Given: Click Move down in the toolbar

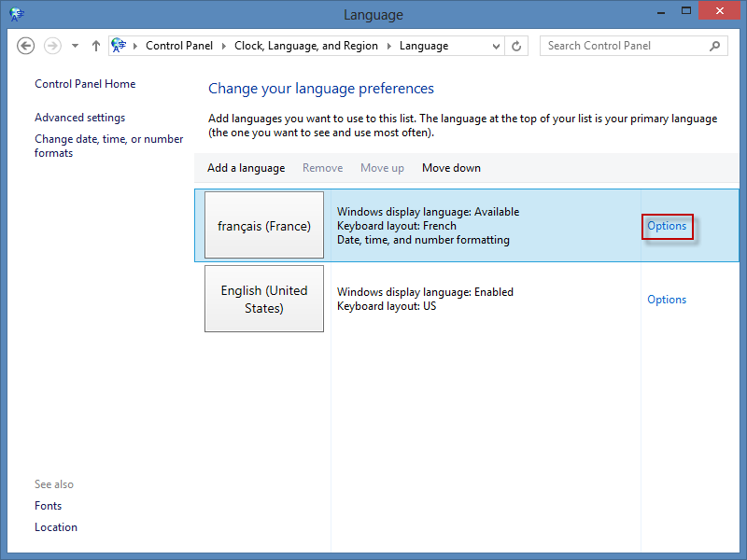Looking at the screenshot, I should click(x=451, y=168).
